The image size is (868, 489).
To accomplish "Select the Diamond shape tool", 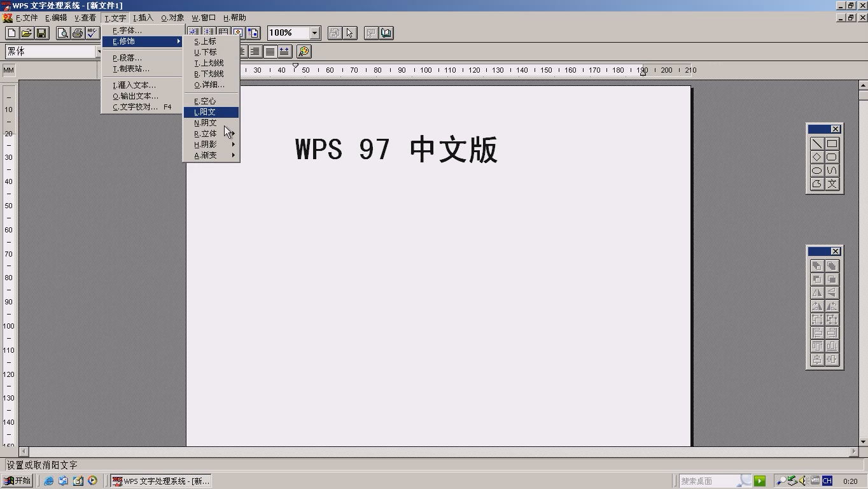I will click(817, 157).
